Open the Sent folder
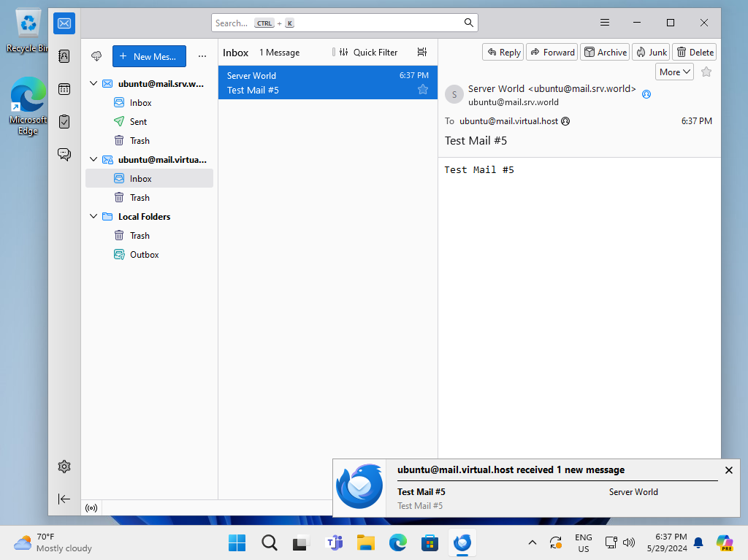Screen dimensions: 748x560 coord(149,122)
